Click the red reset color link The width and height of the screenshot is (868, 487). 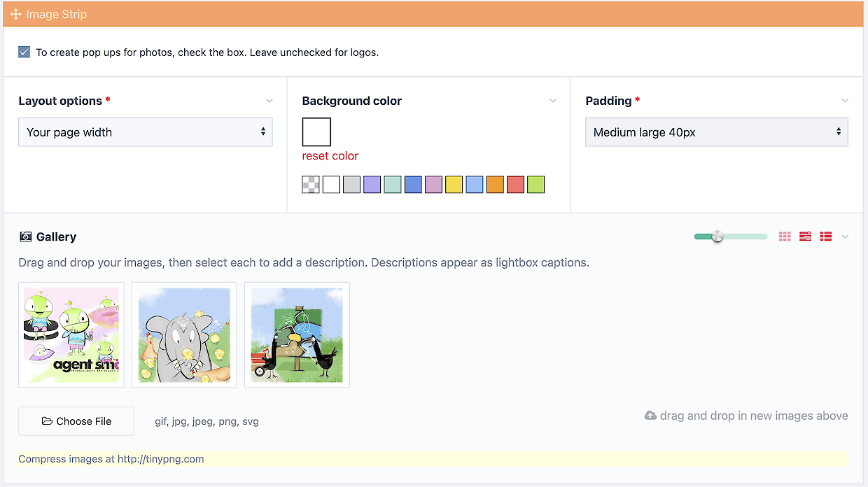point(330,156)
